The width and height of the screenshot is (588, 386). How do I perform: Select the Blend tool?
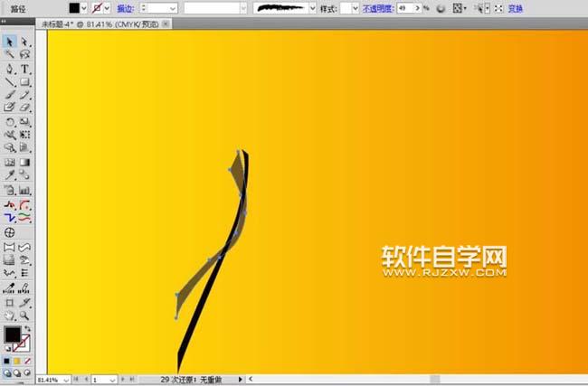tap(24, 174)
